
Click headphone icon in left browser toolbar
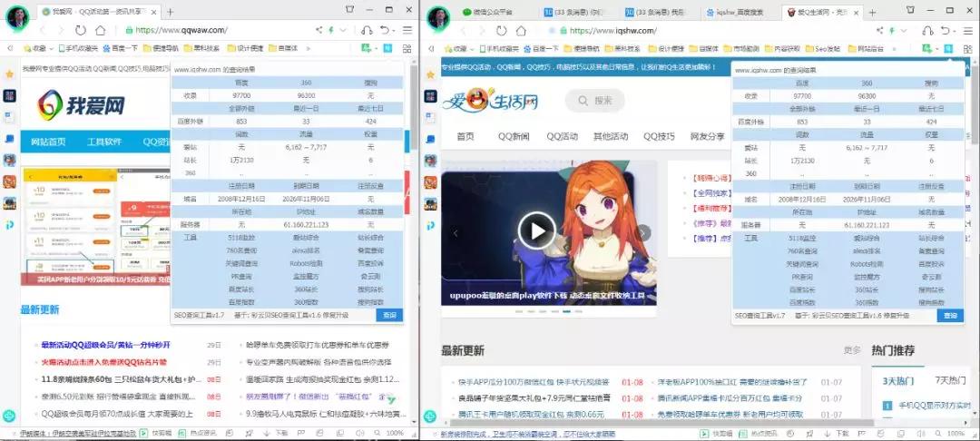pos(367,30)
